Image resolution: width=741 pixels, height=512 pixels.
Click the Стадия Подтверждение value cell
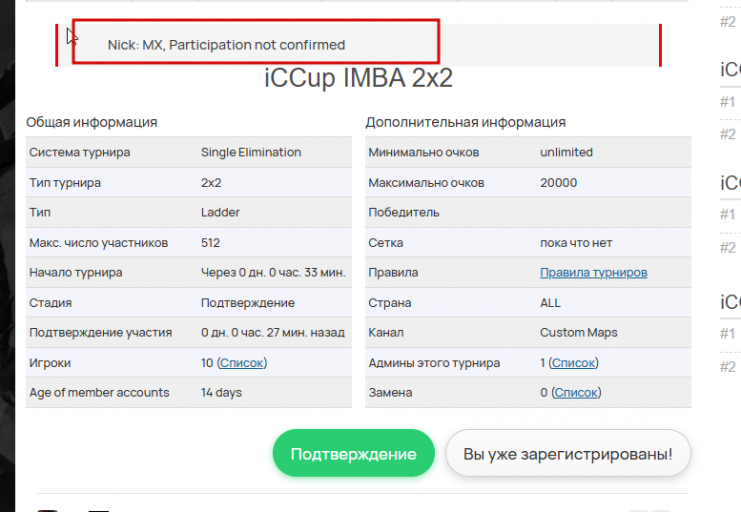coord(247,302)
